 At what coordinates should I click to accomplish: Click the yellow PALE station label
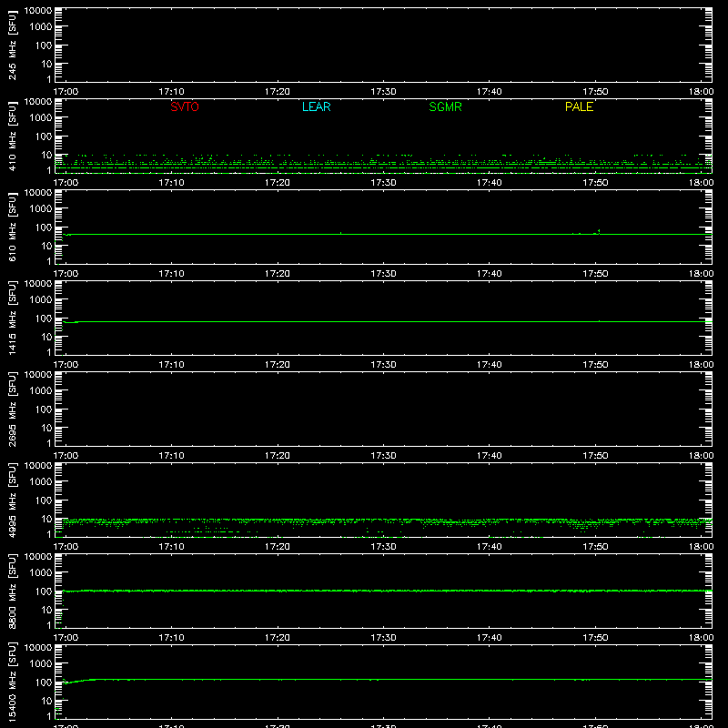579,106
